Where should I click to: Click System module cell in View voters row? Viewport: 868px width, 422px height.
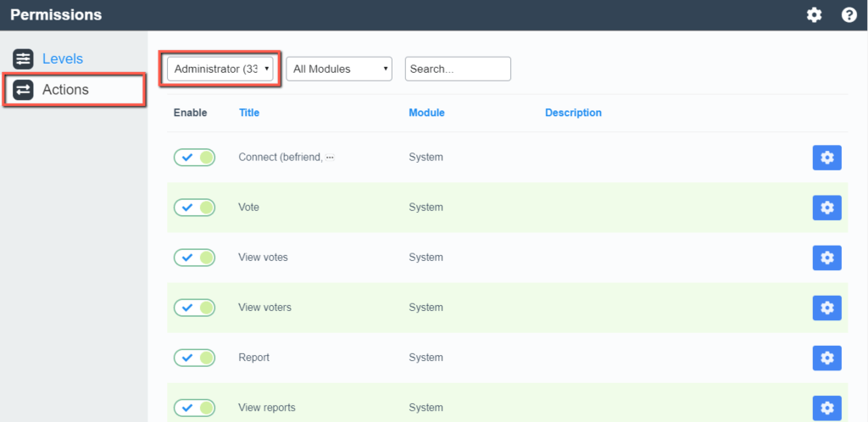click(x=426, y=308)
